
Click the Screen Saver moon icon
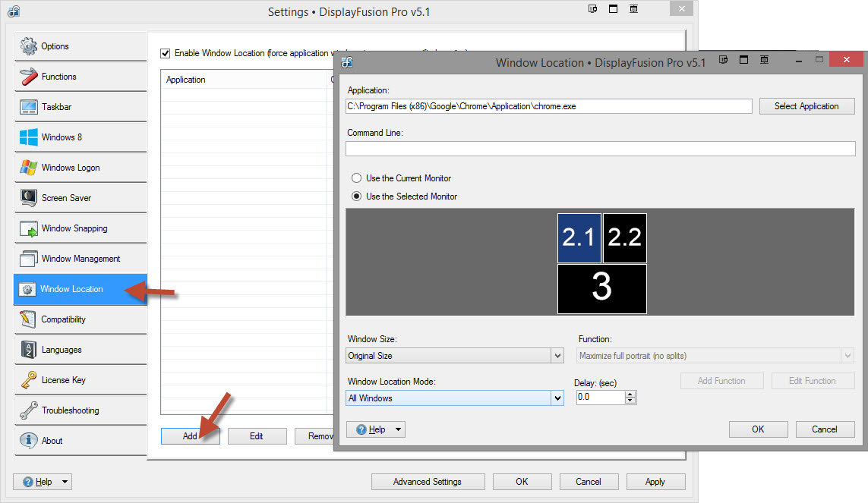point(29,198)
